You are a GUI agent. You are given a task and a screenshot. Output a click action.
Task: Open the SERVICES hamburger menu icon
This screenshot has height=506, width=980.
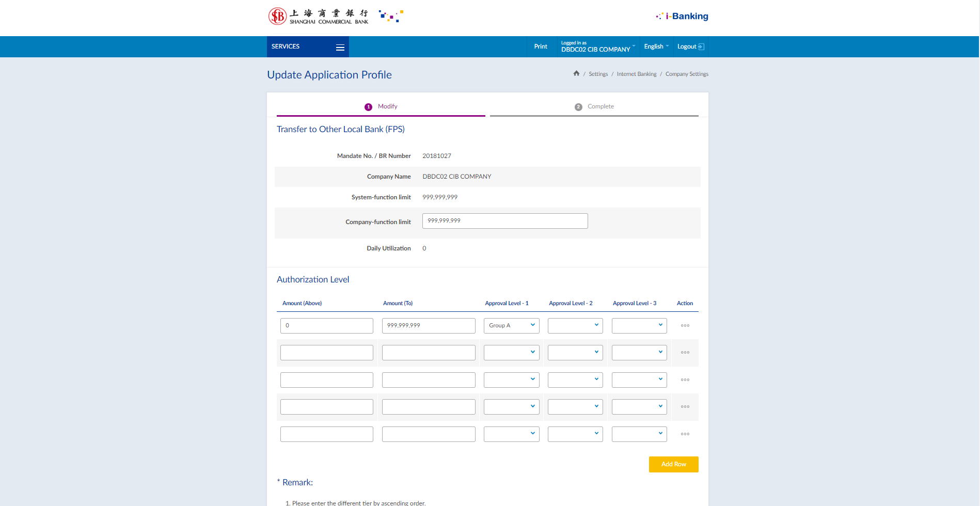coord(340,47)
